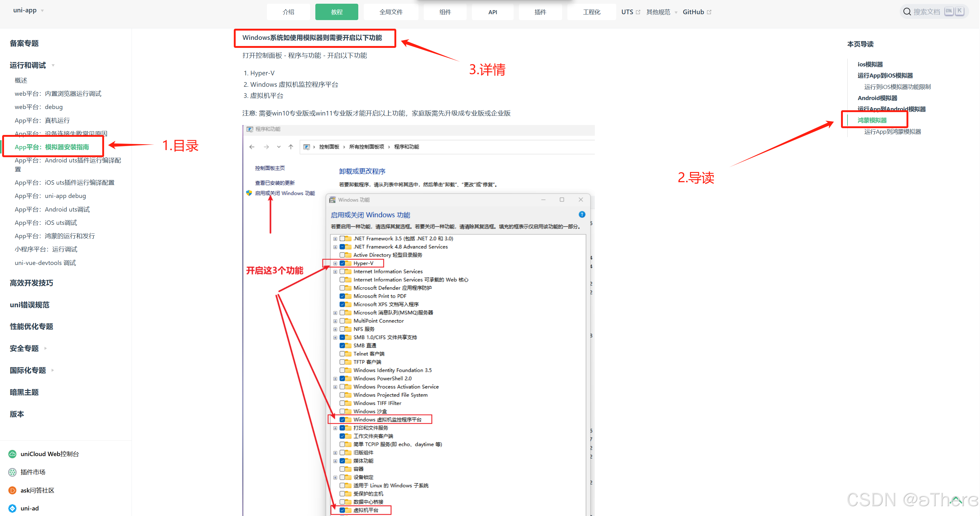
Task: Click the uniCloud Web控制台 icon
Action: click(x=12, y=454)
